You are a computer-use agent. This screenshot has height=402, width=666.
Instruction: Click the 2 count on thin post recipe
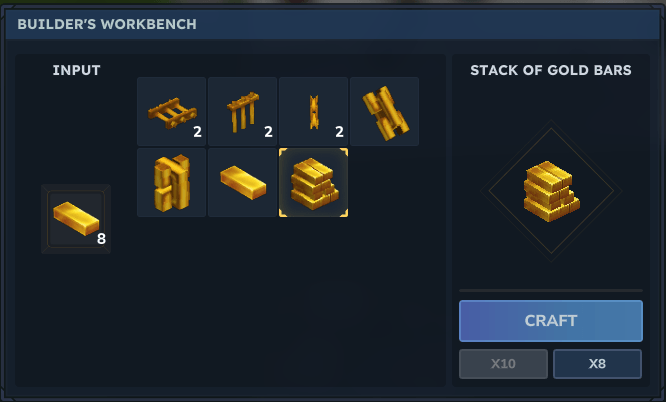339,132
